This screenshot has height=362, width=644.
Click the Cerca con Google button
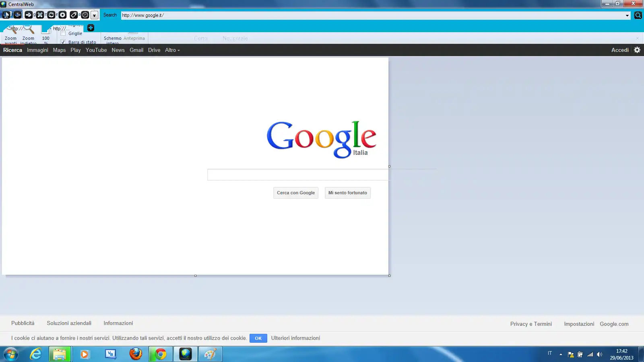pos(296,193)
